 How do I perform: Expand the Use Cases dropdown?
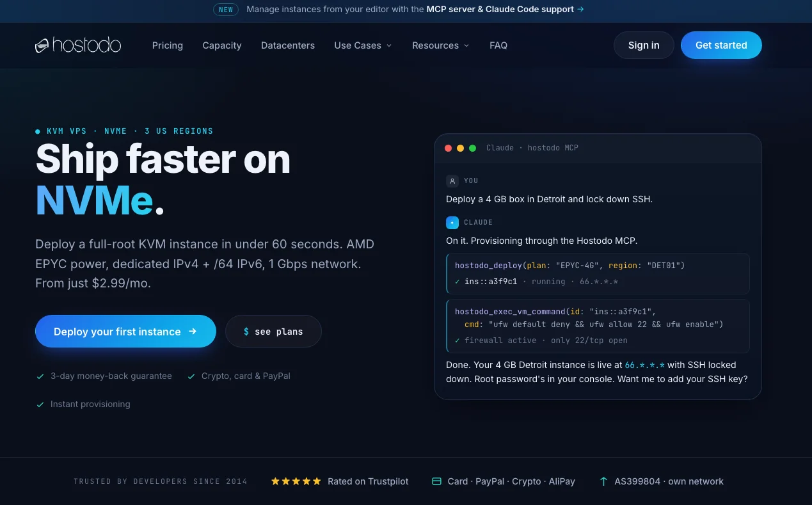point(363,45)
